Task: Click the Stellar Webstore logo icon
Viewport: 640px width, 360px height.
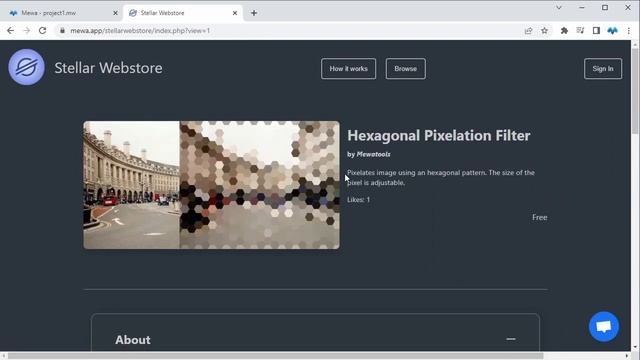Action: pyautogui.click(x=27, y=67)
